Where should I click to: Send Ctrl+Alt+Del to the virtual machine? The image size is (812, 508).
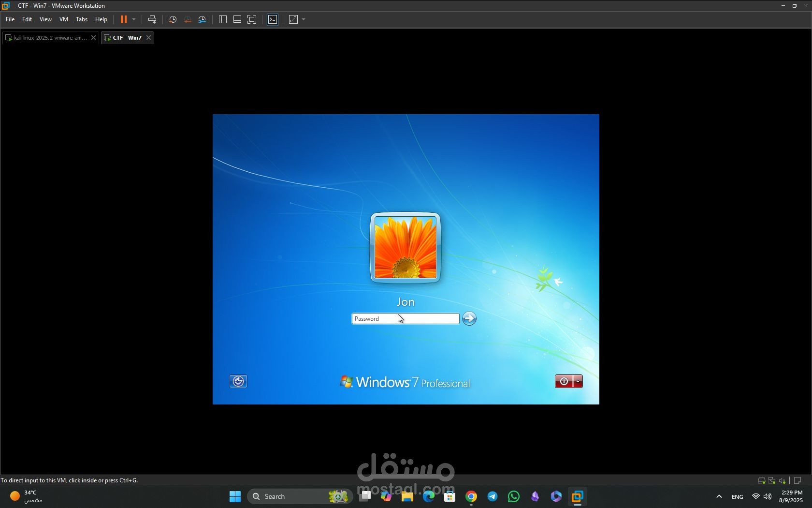152,19
